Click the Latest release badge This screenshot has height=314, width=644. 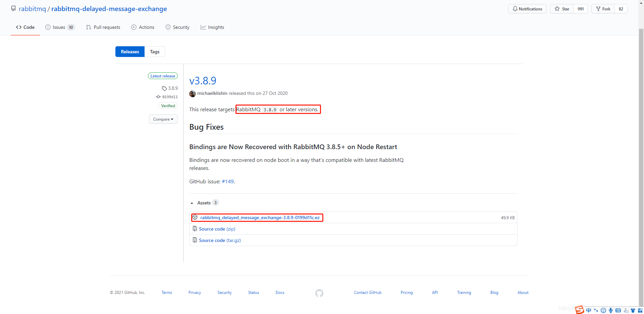pyautogui.click(x=163, y=76)
